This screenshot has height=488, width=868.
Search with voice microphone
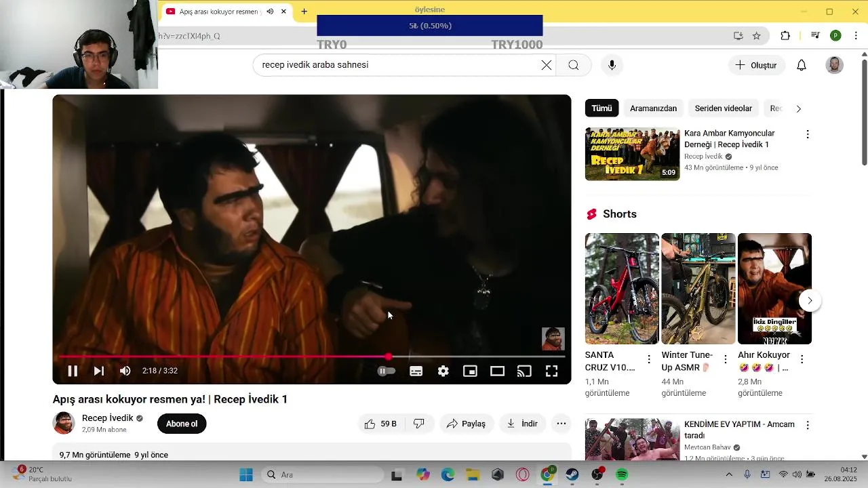coord(612,65)
